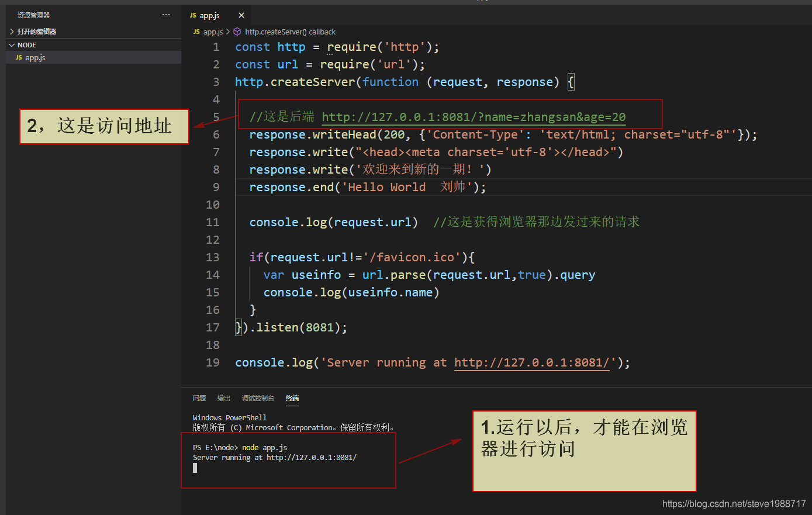The width and height of the screenshot is (812, 515).
Task: Click 'require('url')' on line 2
Action: (369, 64)
